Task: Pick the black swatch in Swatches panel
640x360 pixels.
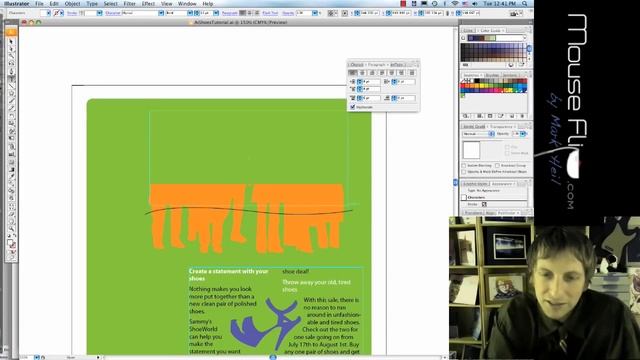Action: (x=476, y=81)
